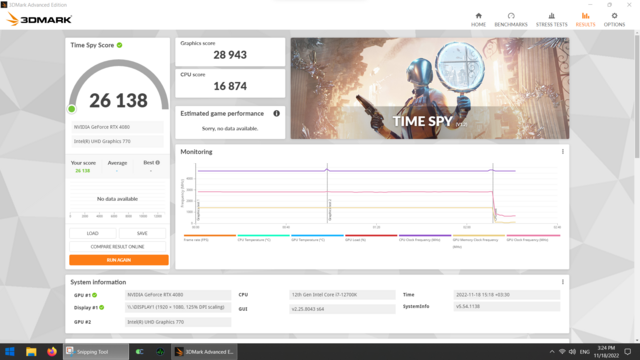Screen dimensions: 640x360
Task: Click the SAVE button
Action: (x=142, y=233)
